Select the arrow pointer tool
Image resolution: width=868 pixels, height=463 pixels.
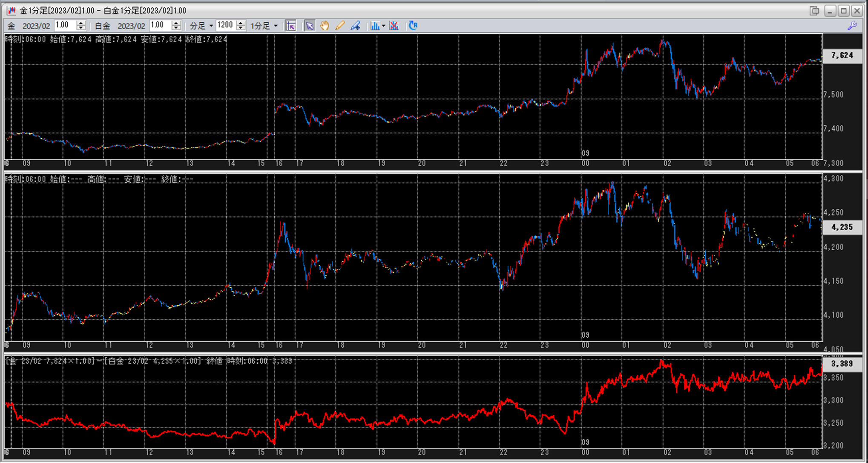tap(310, 26)
